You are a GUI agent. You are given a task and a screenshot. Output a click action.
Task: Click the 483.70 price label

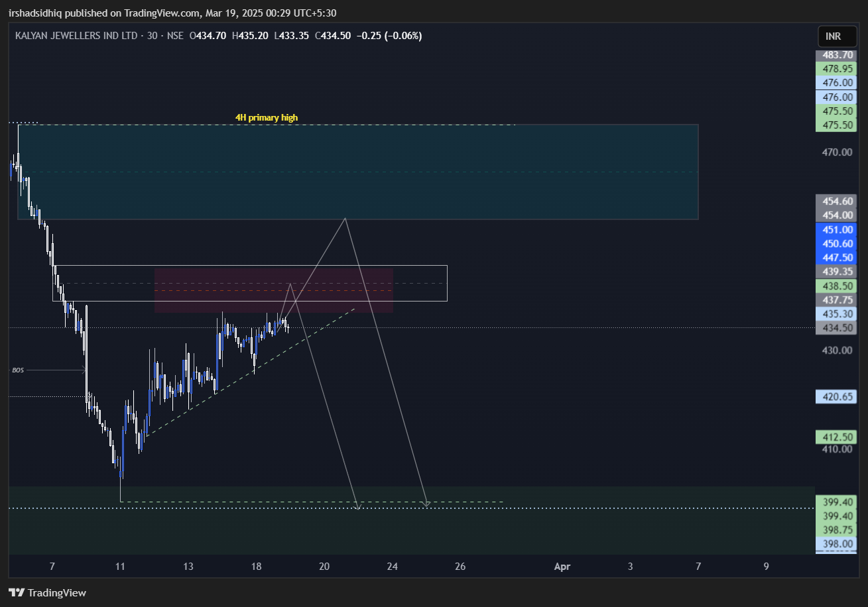pyautogui.click(x=837, y=55)
